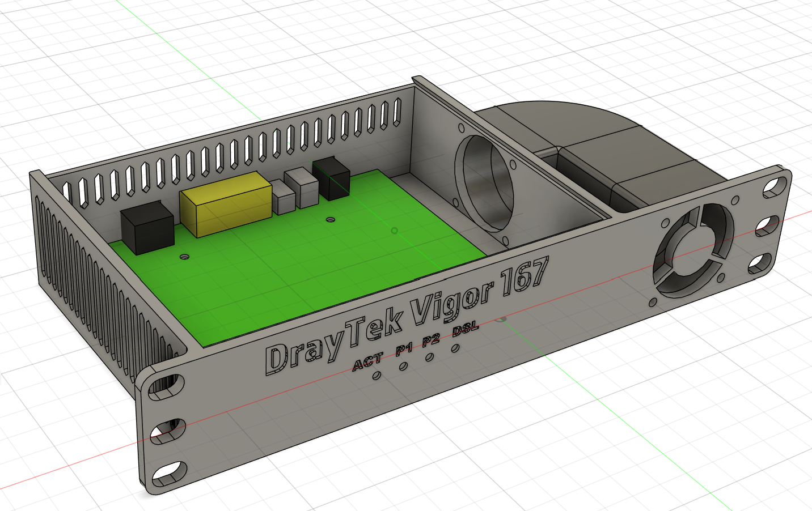The height and width of the screenshot is (511, 812).
Task: Select the "P2" label on the front panel
Action: pyautogui.click(x=431, y=340)
